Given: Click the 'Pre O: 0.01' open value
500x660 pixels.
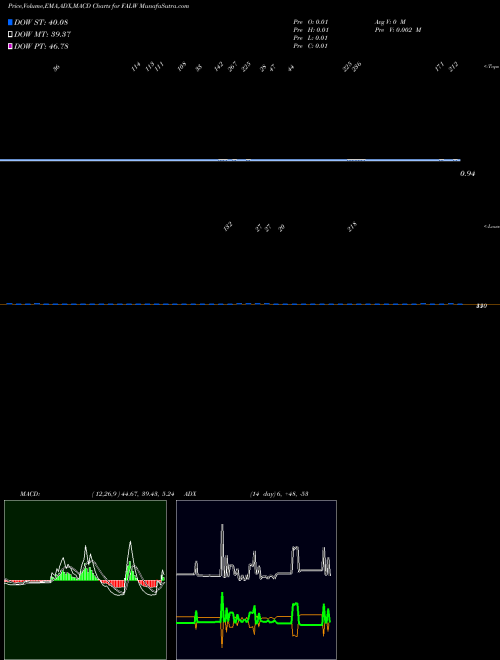Looking at the screenshot, I should pyautogui.click(x=311, y=21).
